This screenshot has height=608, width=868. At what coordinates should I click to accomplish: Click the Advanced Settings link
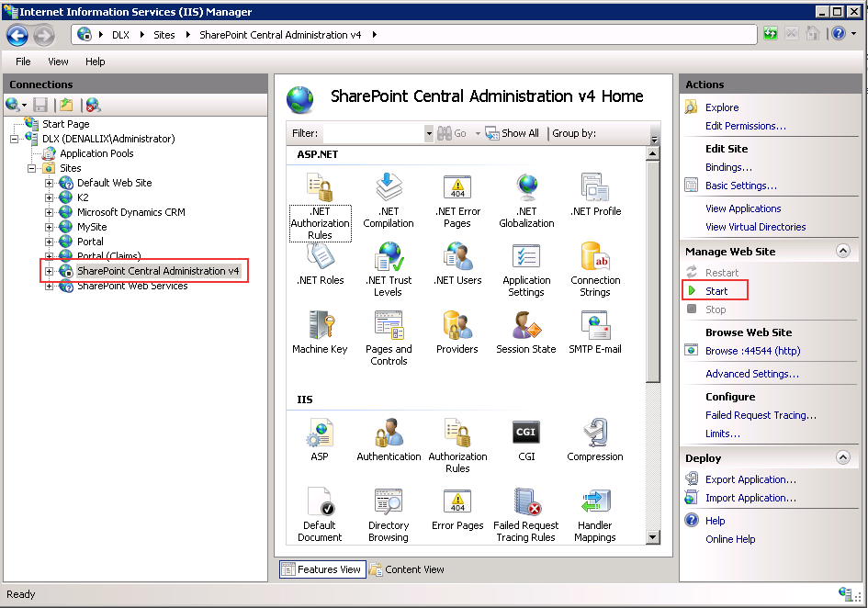(x=751, y=374)
